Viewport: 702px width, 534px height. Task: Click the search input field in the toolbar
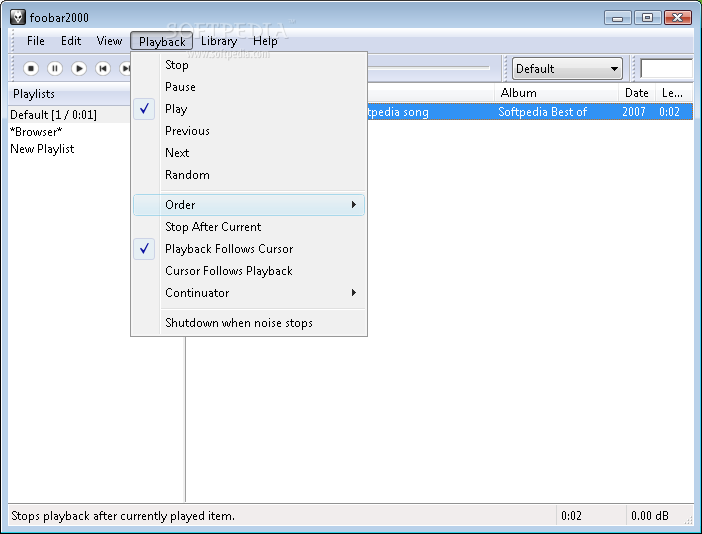pyautogui.click(x=667, y=68)
